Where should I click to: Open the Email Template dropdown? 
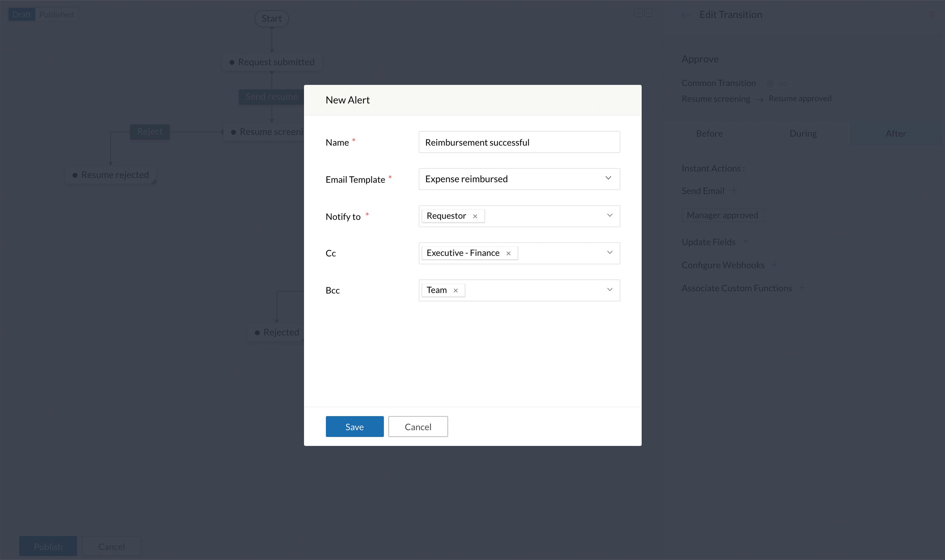point(519,179)
